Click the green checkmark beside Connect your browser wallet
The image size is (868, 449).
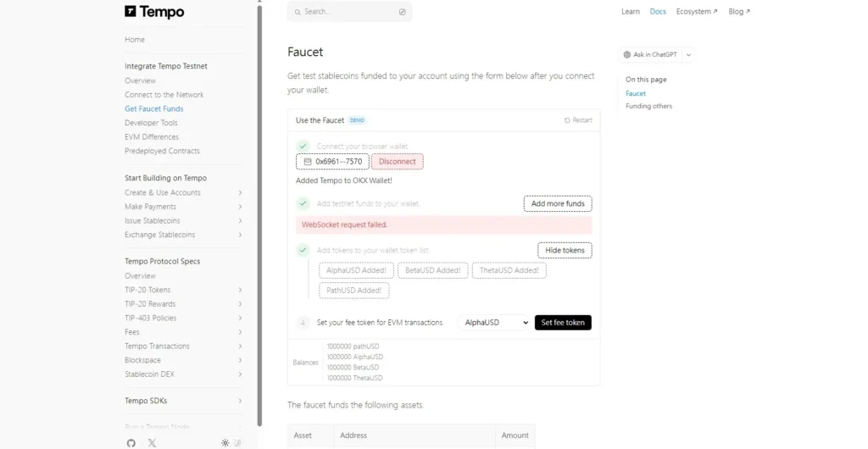pyautogui.click(x=303, y=146)
